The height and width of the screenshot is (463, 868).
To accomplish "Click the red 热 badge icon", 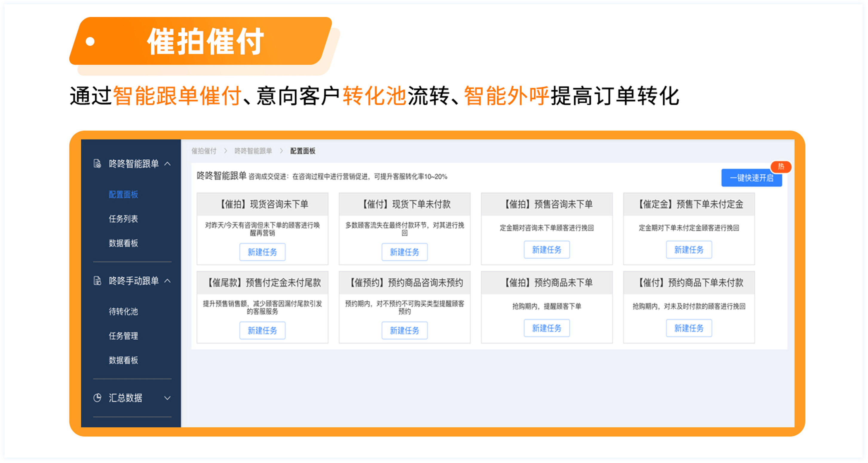I will point(781,167).
